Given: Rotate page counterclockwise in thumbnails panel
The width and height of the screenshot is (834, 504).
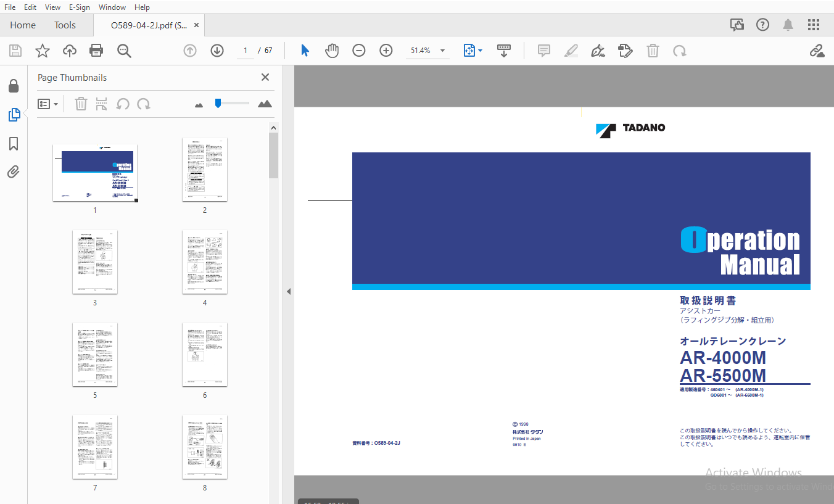Looking at the screenshot, I should click(123, 104).
